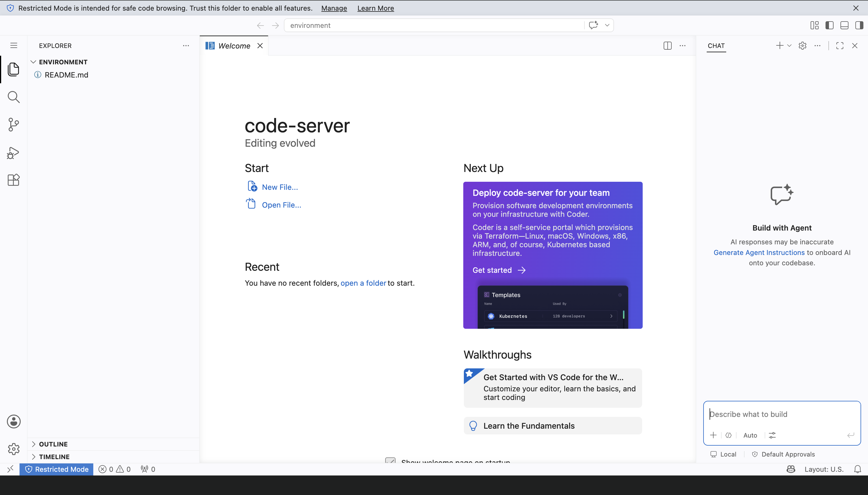Click the Open File... link
868x495 pixels.
(281, 205)
